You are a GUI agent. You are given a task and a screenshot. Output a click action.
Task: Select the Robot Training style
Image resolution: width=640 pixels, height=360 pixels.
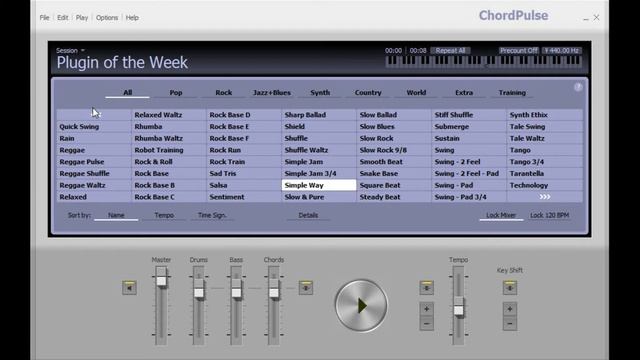coord(169,150)
